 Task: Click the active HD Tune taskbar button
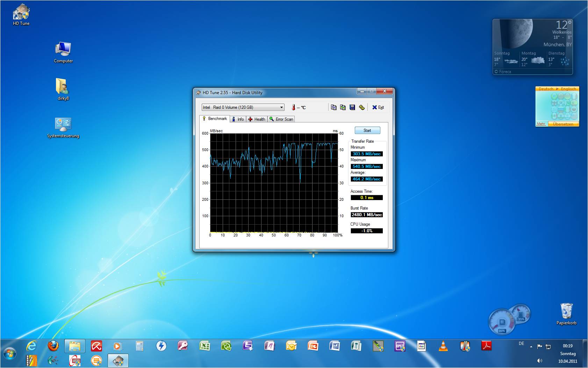(118, 361)
